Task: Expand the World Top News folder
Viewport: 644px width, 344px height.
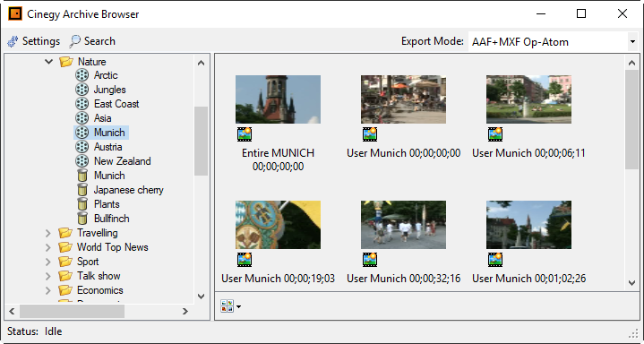Action: [48, 247]
